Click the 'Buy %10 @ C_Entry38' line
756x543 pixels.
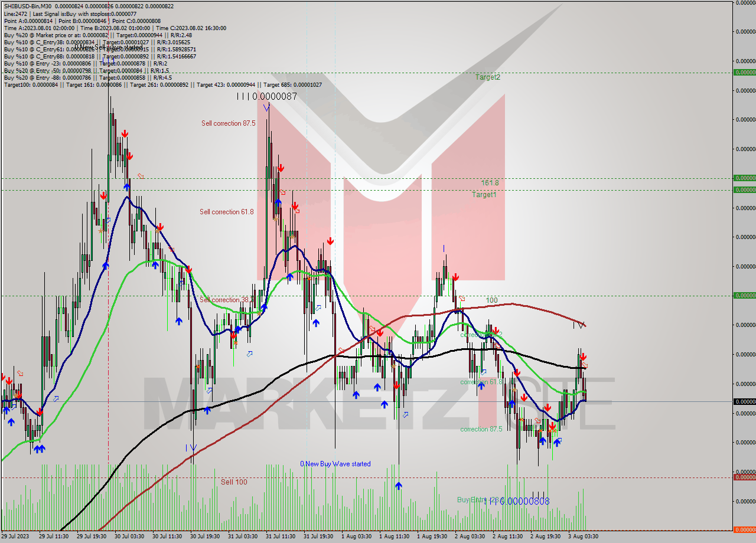(97, 42)
